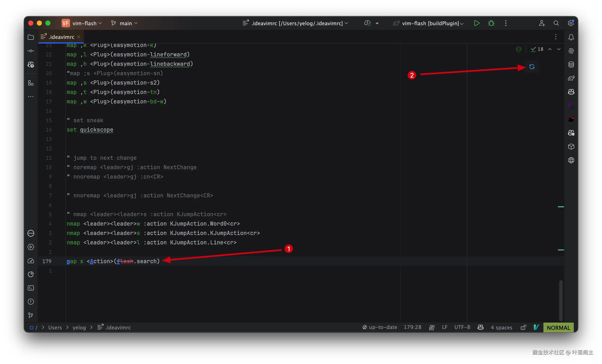Image resolution: width=602 pixels, height=364 pixels.
Task: Click the editor vertical scrollbar thumb
Action: pos(561,300)
